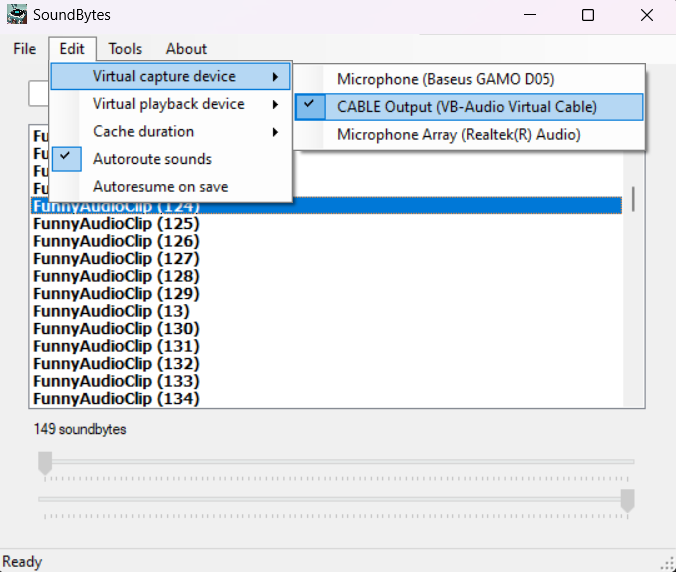Expand Virtual playback device submenu
The height and width of the screenshot is (572, 676).
[x=170, y=104]
